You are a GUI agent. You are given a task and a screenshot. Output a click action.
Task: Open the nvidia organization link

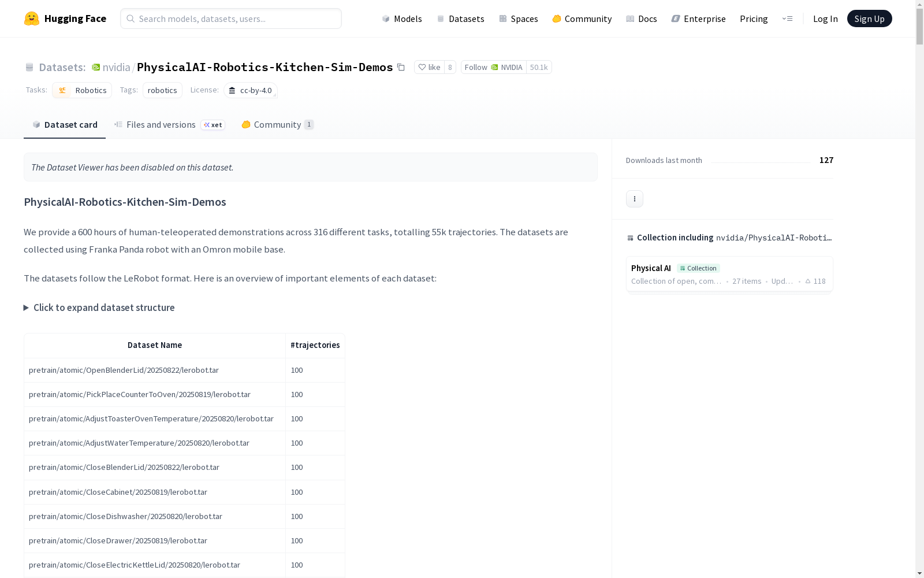click(x=116, y=67)
